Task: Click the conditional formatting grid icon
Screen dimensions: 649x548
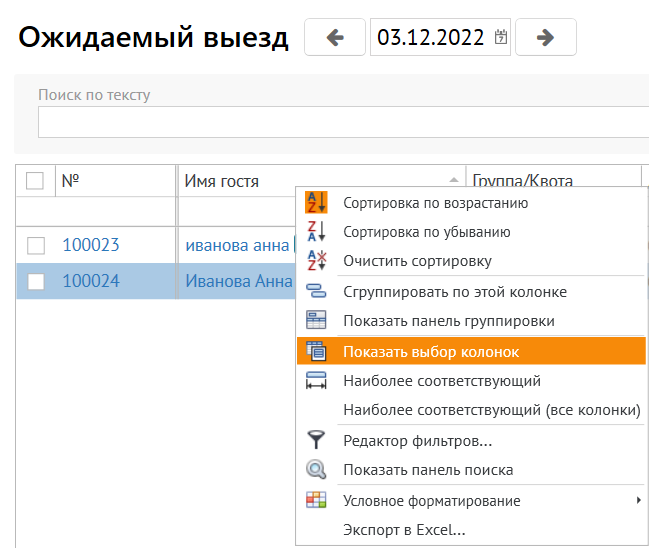Action: tap(316, 500)
